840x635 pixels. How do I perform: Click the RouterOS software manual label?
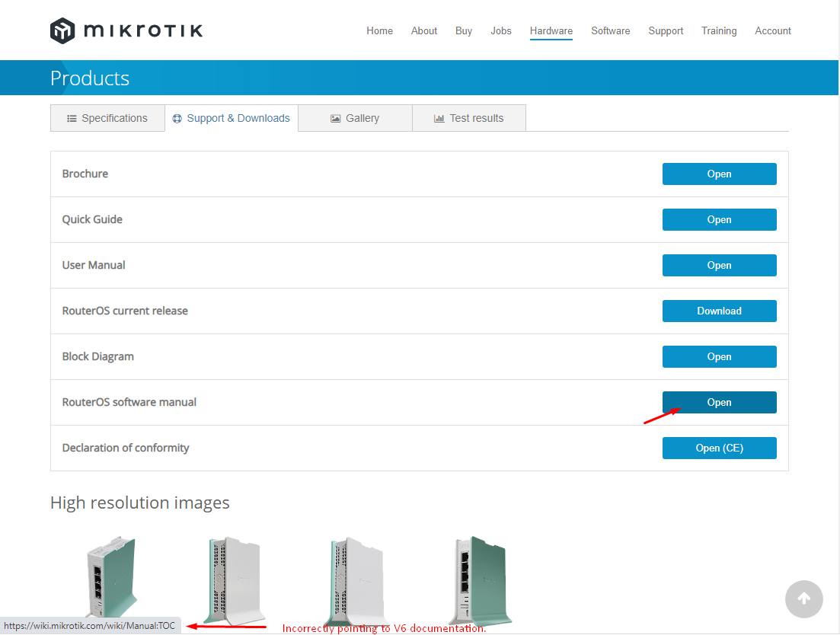(129, 402)
